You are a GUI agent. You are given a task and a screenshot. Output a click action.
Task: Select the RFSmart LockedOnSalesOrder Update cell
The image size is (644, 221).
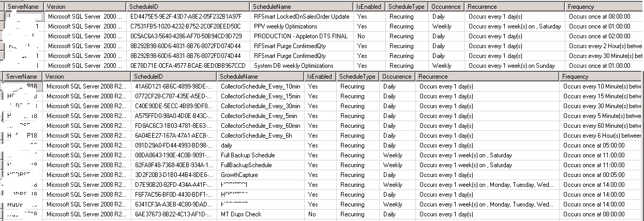[302, 17]
